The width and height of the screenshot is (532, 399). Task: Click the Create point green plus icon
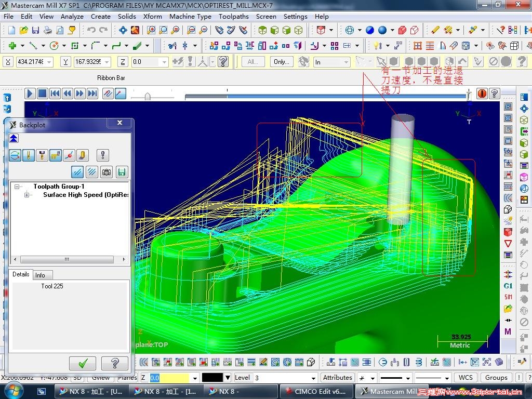[12, 46]
